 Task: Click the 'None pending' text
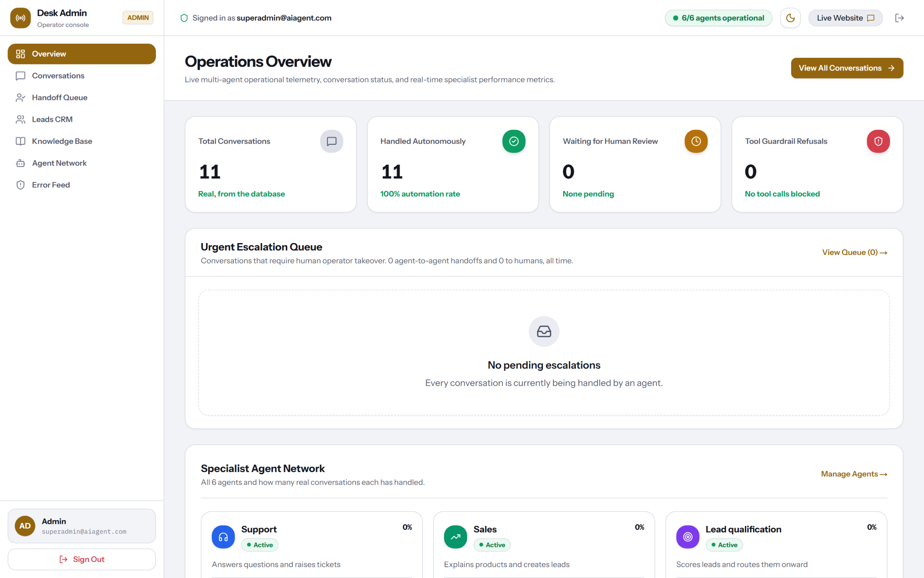click(x=588, y=194)
